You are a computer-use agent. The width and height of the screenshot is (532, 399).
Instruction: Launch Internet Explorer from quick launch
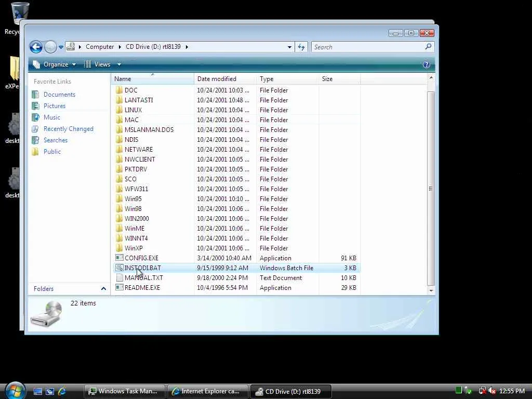click(x=62, y=391)
